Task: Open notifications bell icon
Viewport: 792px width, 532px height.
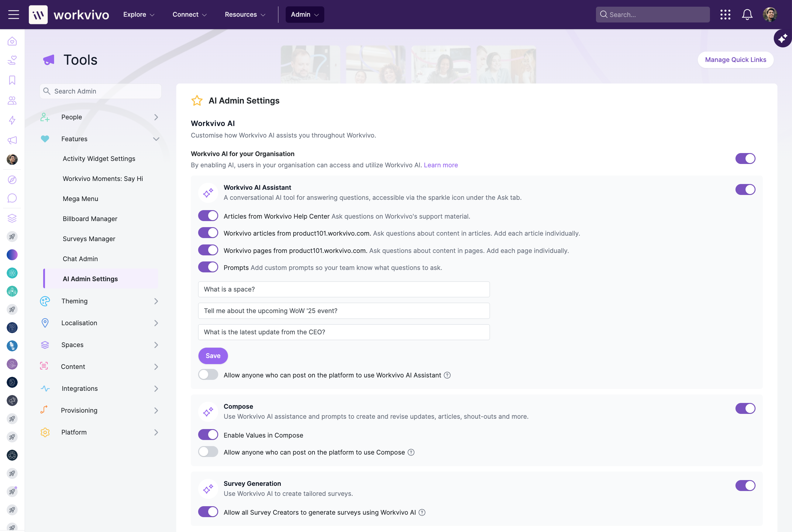Action: [747, 15]
